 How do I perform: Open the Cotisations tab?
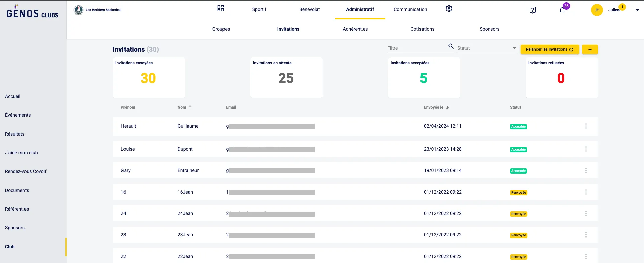(422, 29)
